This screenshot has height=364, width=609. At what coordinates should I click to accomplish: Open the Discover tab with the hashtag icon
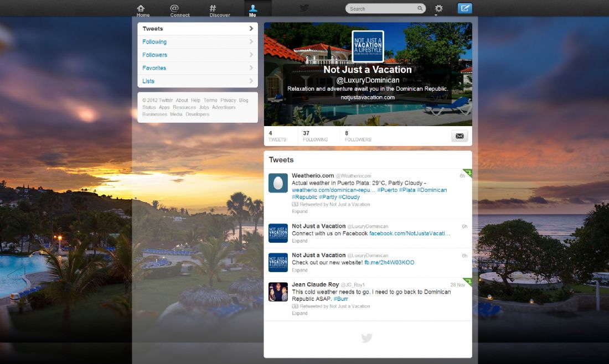pos(219,11)
